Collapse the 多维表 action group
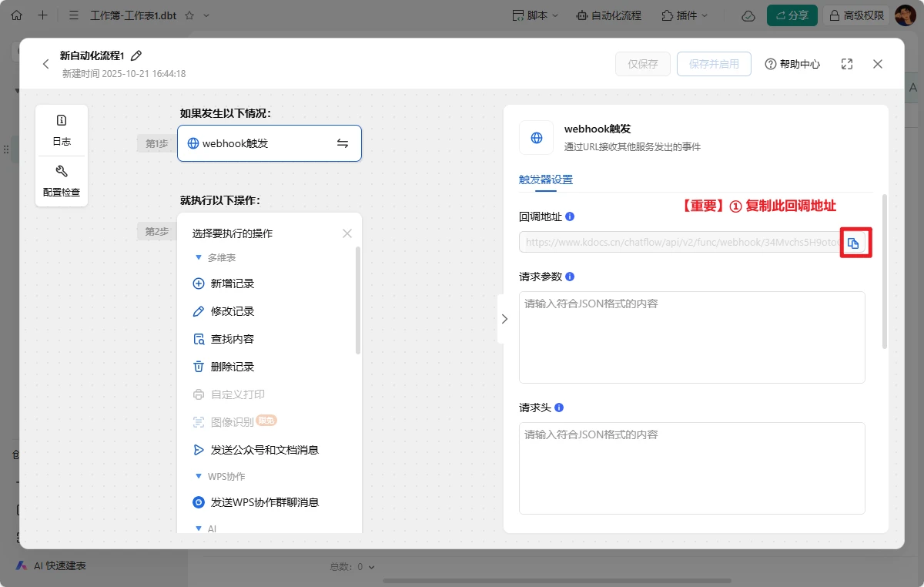The height and width of the screenshot is (587, 924). [x=199, y=257]
